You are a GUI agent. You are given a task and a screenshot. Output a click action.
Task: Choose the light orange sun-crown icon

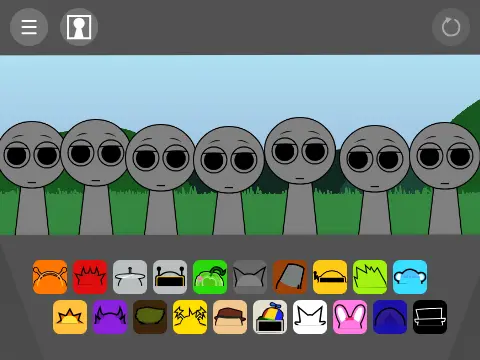pyautogui.click(x=70, y=317)
